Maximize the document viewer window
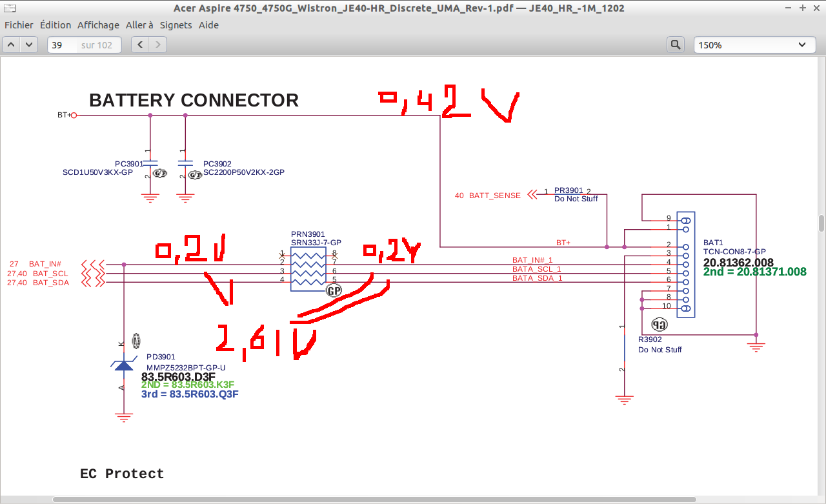 803,8
